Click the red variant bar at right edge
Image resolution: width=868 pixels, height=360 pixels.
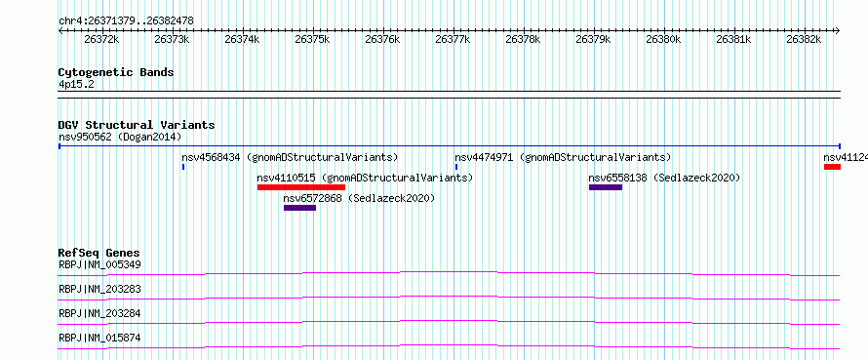pos(832,167)
